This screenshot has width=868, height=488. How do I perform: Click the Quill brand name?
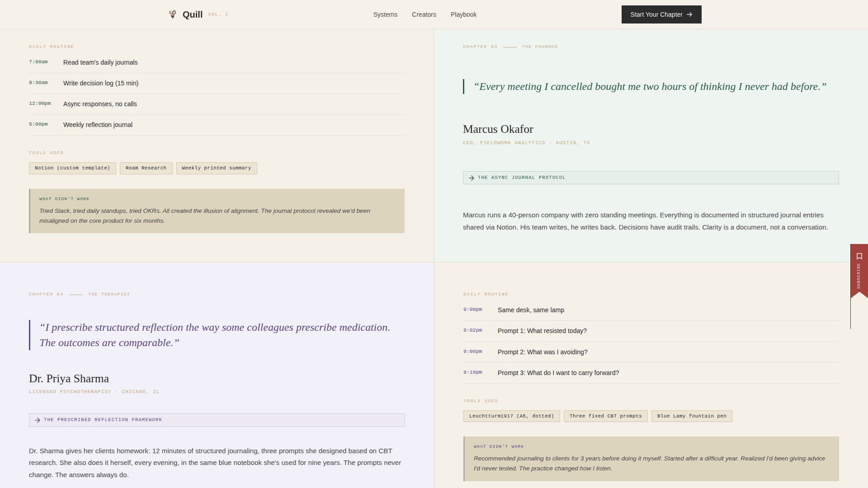click(193, 14)
